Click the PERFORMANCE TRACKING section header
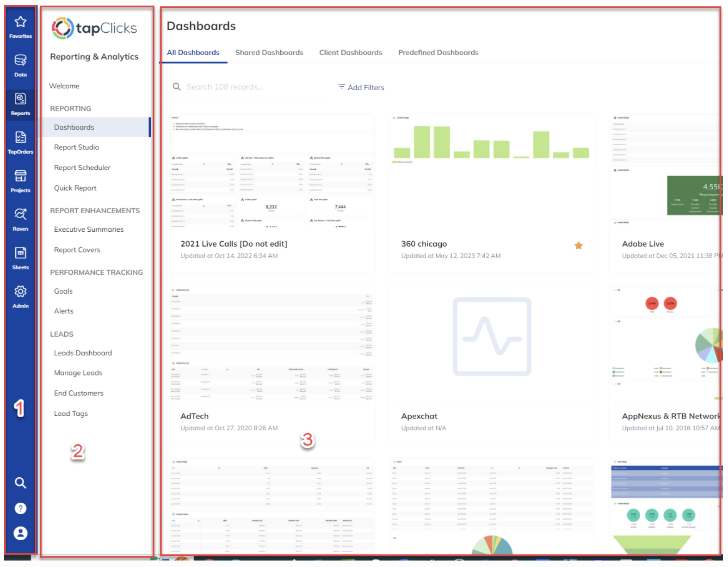728x567 pixels. (96, 272)
